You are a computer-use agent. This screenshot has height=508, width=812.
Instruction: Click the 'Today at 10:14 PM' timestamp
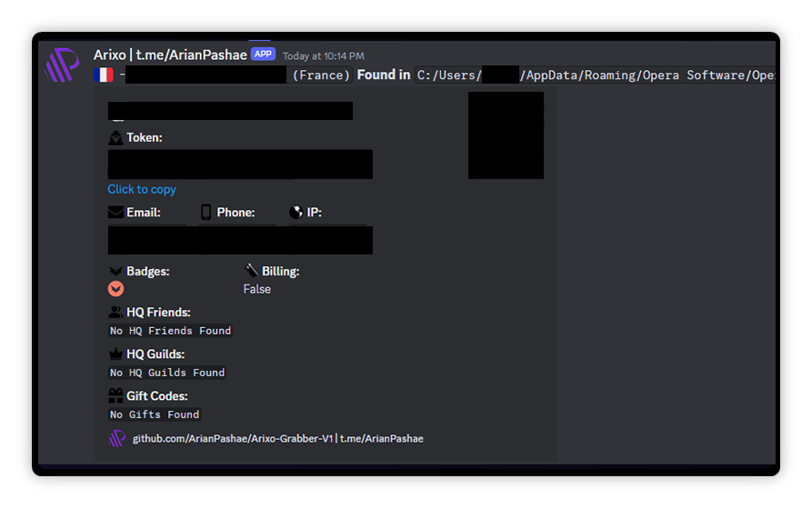tap(323, 55)
